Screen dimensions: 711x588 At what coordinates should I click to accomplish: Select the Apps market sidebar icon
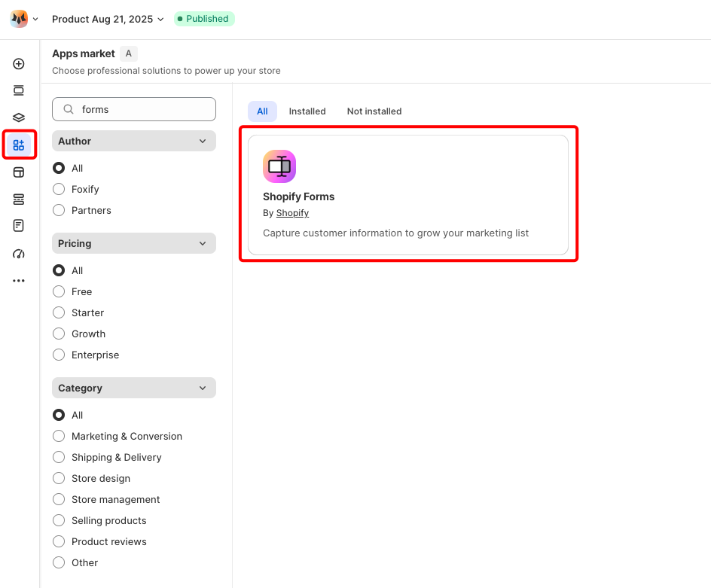(x=19, y=145)
